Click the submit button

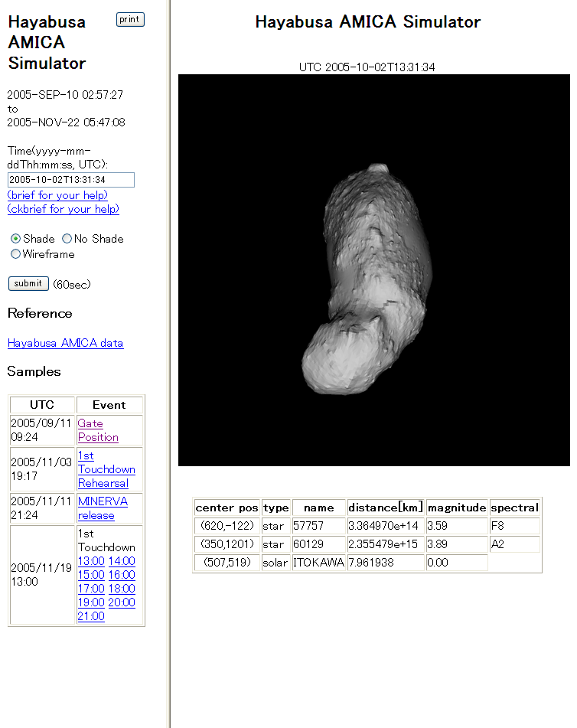[x=28, y=283]
